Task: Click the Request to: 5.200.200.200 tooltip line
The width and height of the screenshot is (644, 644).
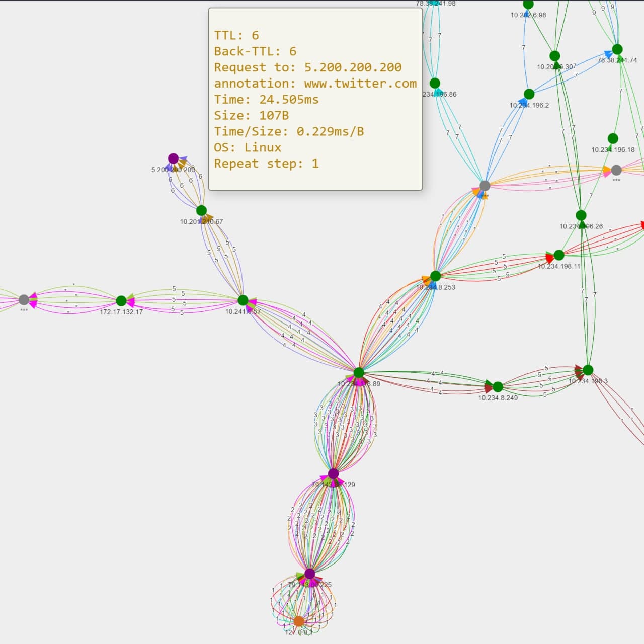Action: [x=308, y=67]
